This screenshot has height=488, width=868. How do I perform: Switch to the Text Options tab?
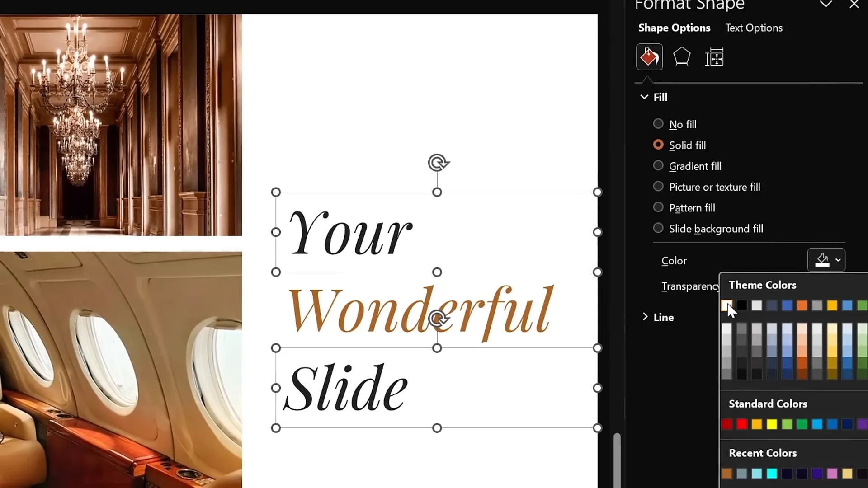[x=754, y=28]
